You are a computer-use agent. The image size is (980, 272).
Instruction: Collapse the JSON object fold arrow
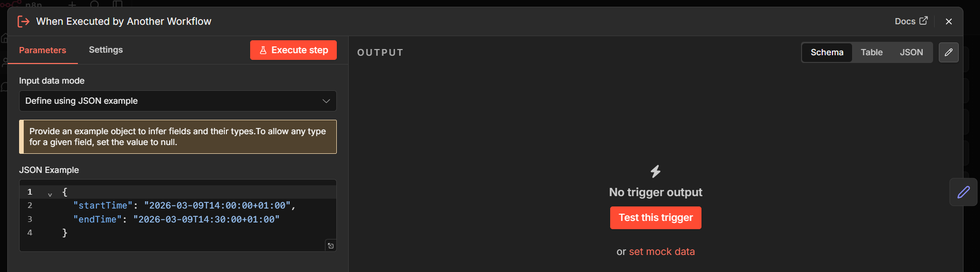[50, 195]
